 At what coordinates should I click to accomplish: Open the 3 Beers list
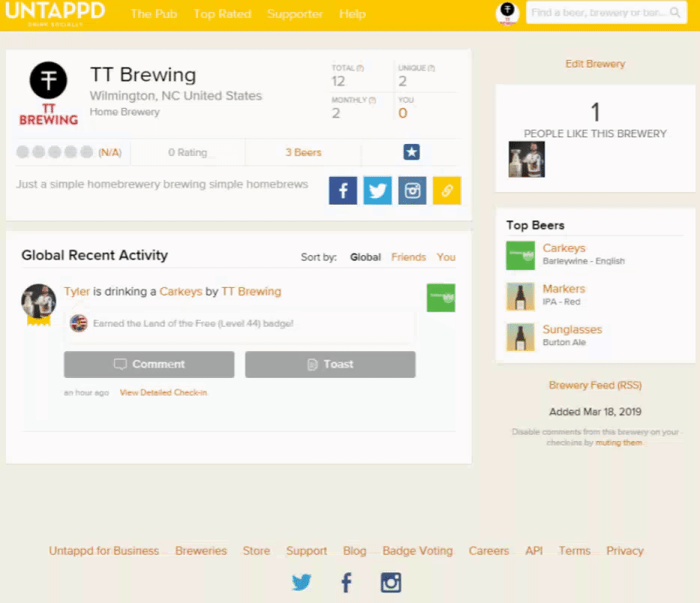pos(304,152)
